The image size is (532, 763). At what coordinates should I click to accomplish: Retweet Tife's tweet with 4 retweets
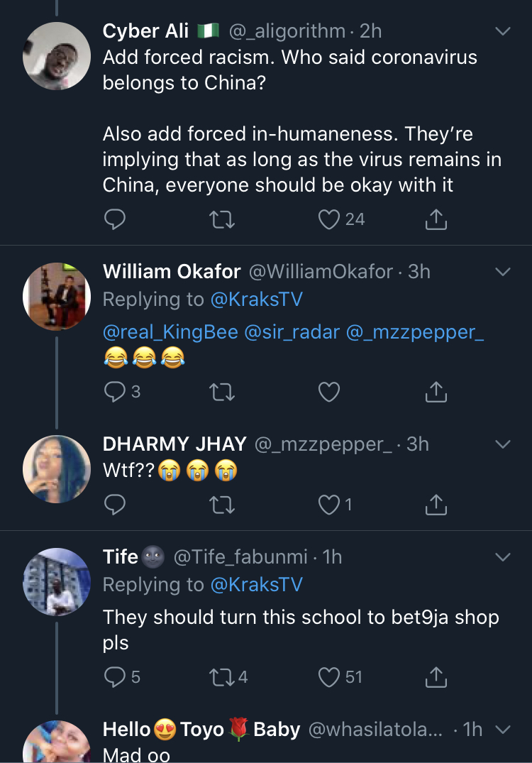click(x=223, y=677)
